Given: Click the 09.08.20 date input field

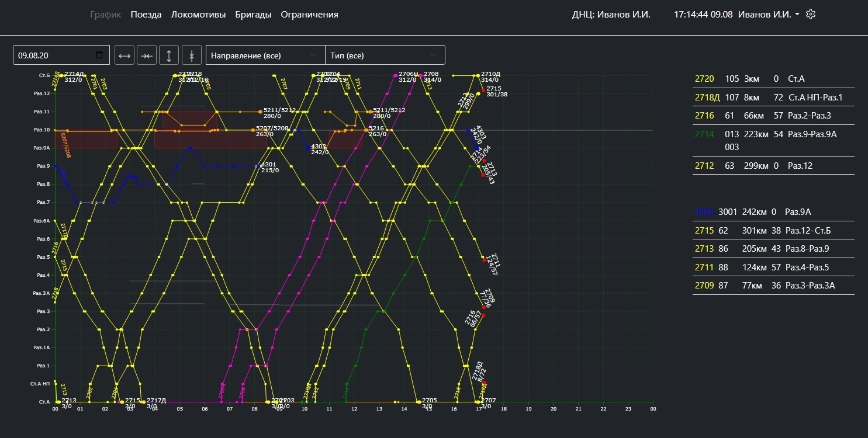Looking at the screenshot, I should (x=61, y=55).
